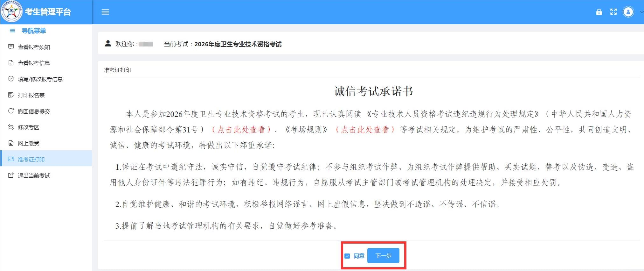
Task: Open 打印报名表 from navigation
Action: (31, 95)
